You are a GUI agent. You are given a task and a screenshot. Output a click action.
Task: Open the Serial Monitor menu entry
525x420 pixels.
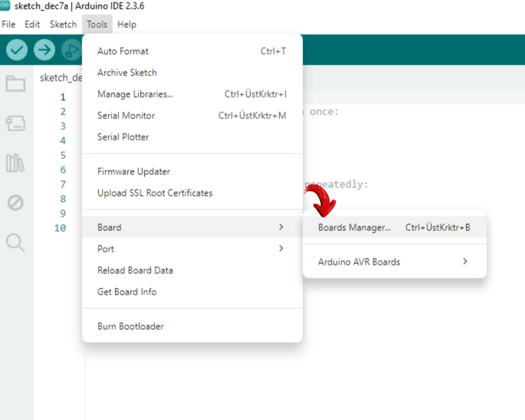coord(126,116)
